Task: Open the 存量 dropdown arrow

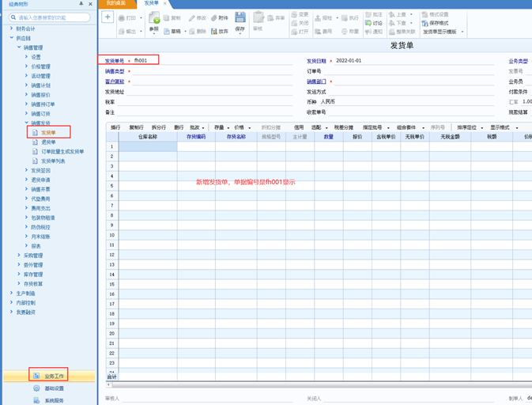Action: click(228, 128)
